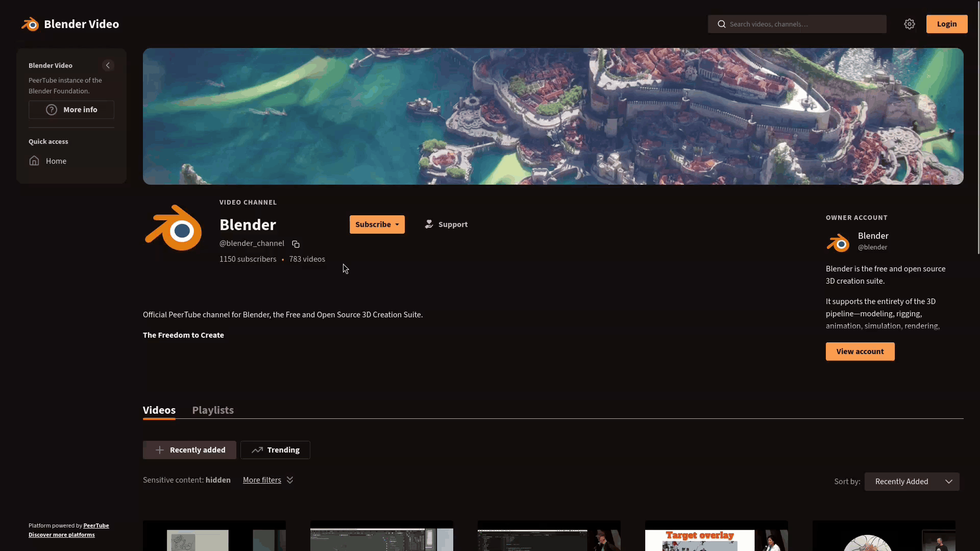Click the Blender Video logo icon

click(30, 24)
